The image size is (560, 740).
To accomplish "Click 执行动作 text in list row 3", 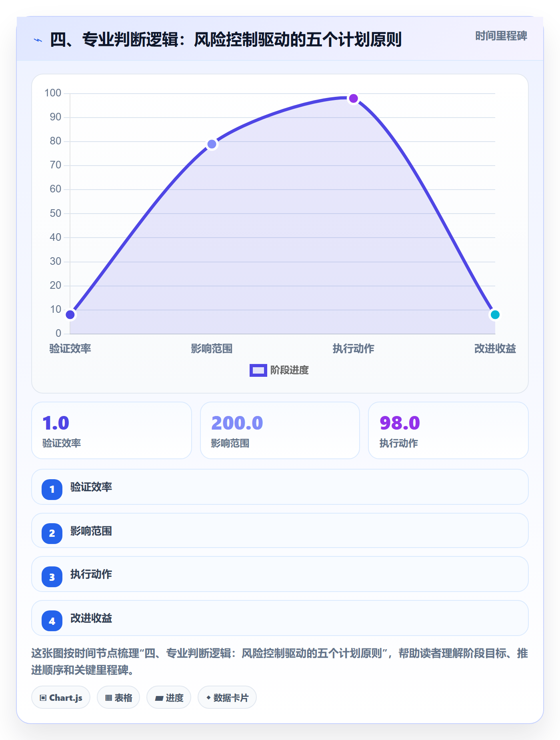I will click(91, 574).
